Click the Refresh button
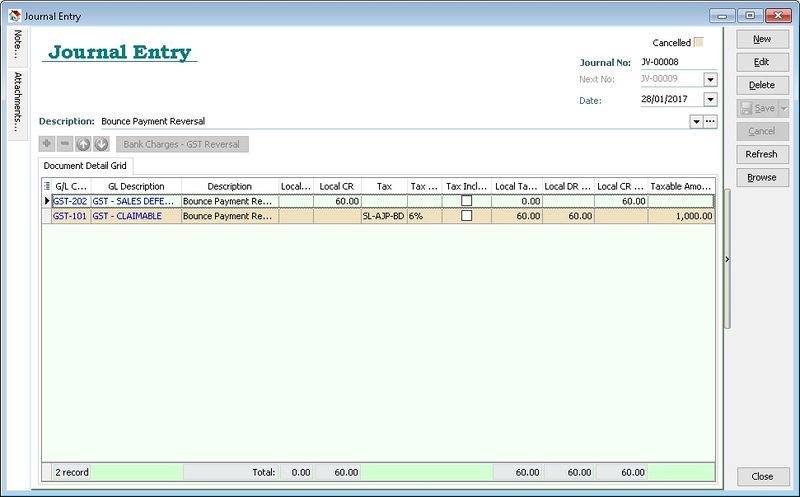800x497 pixels. pos(762,154)
